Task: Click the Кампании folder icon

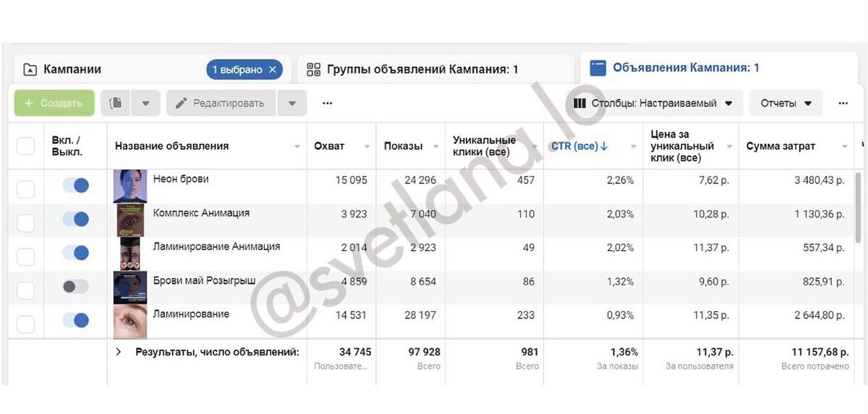Action: pos(30,69)
